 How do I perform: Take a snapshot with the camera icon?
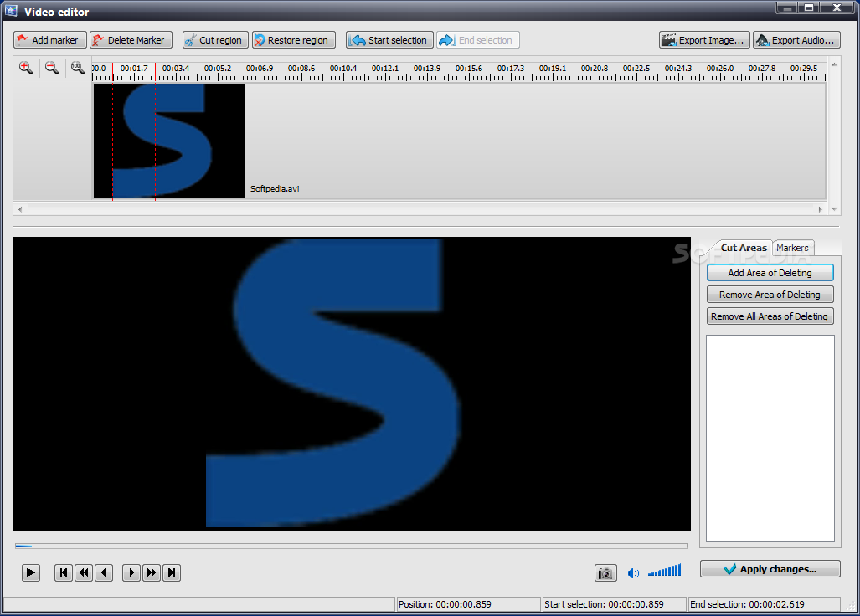click(605, 573)
